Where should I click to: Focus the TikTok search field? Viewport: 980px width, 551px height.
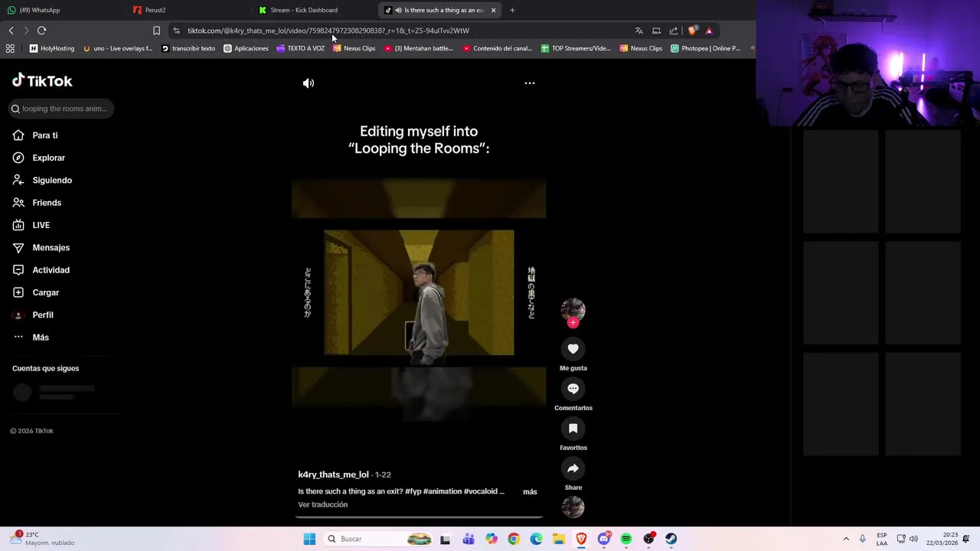click(x=61, y=109)
